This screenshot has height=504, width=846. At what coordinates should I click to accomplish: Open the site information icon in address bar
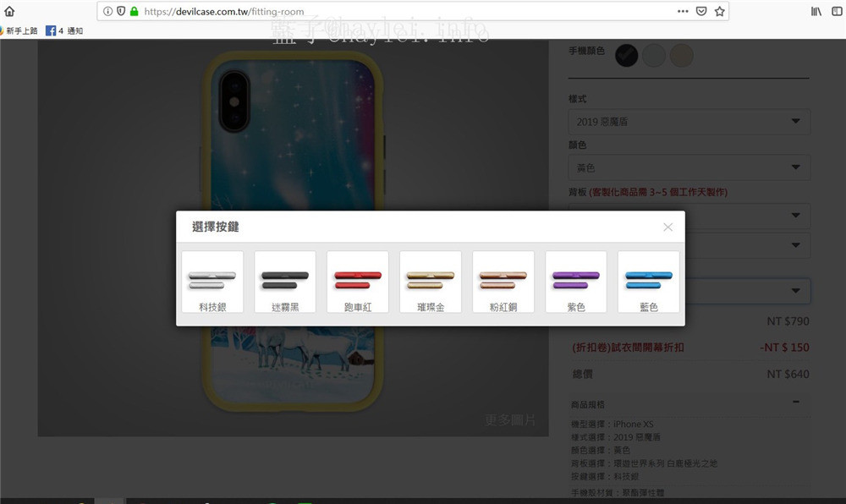click(108, 11)
